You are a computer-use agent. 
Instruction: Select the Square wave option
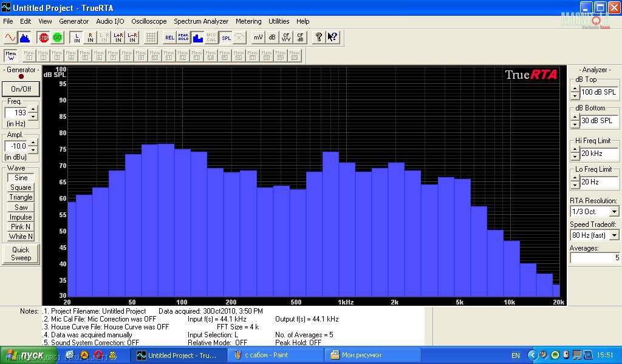[21, 187]
